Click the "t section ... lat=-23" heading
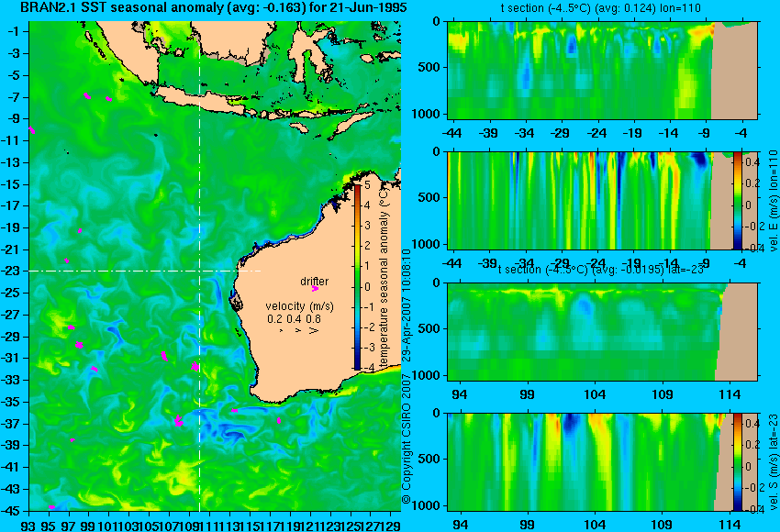Image resolution: width=780 pixels, height=532 pixels. pyautogui.click(x=600, y=270)
